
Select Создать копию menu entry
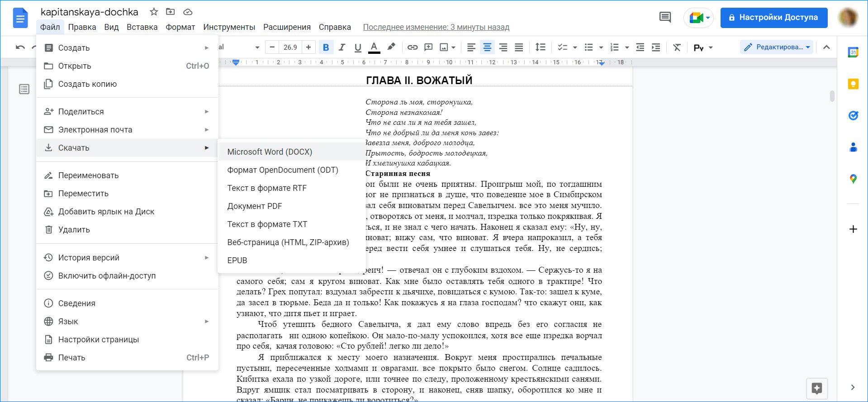tap(127, 84)
